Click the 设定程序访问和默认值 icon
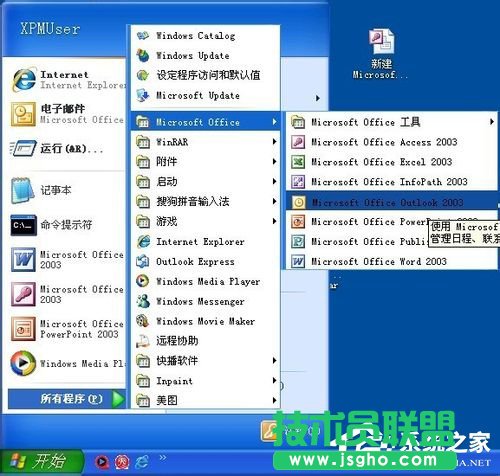The height and width of the screenshot is (476, 500). pos(143,75)
